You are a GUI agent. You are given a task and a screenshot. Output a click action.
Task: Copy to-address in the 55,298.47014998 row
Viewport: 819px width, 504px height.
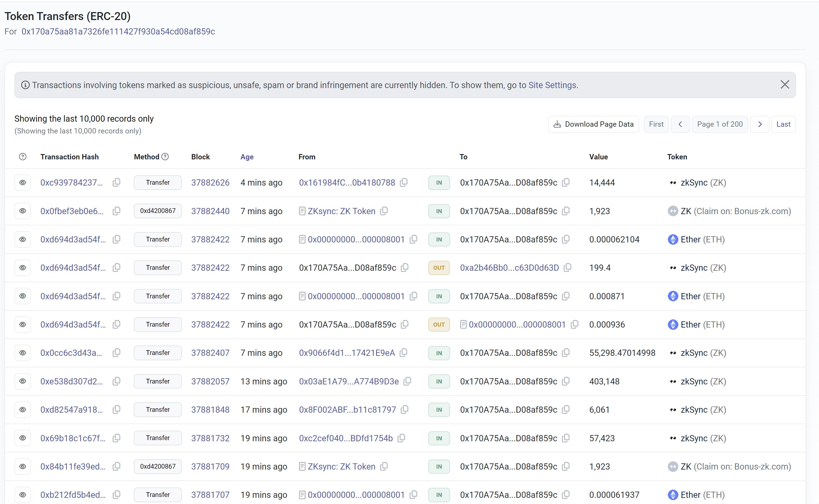coord(566,353)
